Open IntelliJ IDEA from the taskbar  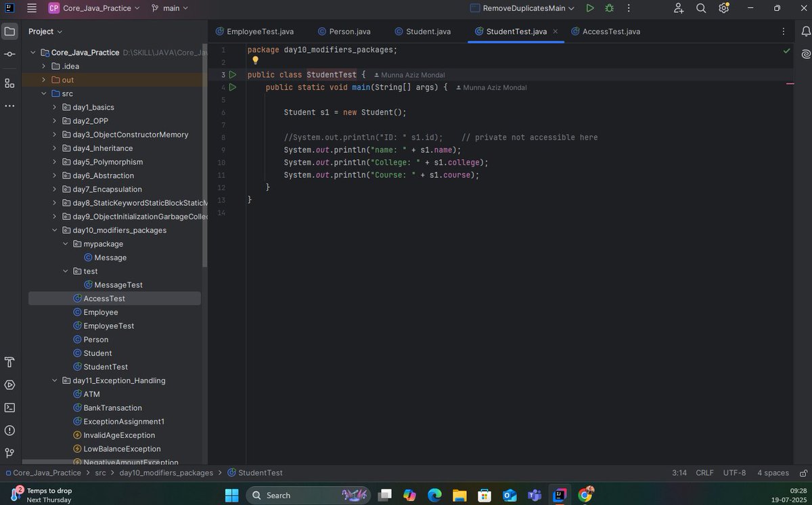[560, 495]
